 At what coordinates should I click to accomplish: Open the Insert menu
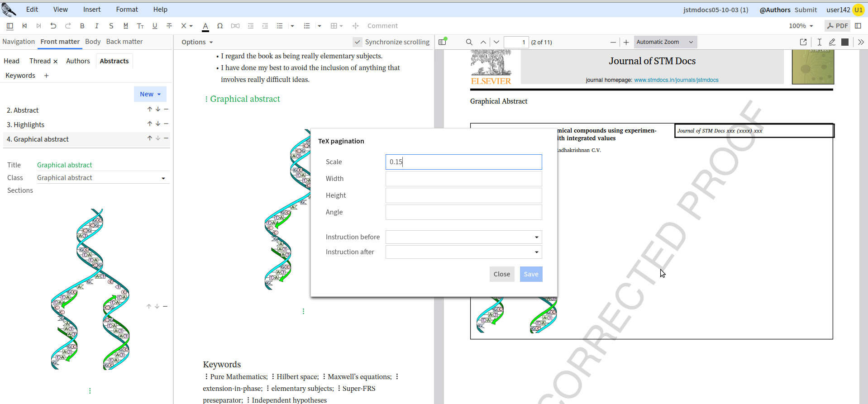(x=92, y=10)
